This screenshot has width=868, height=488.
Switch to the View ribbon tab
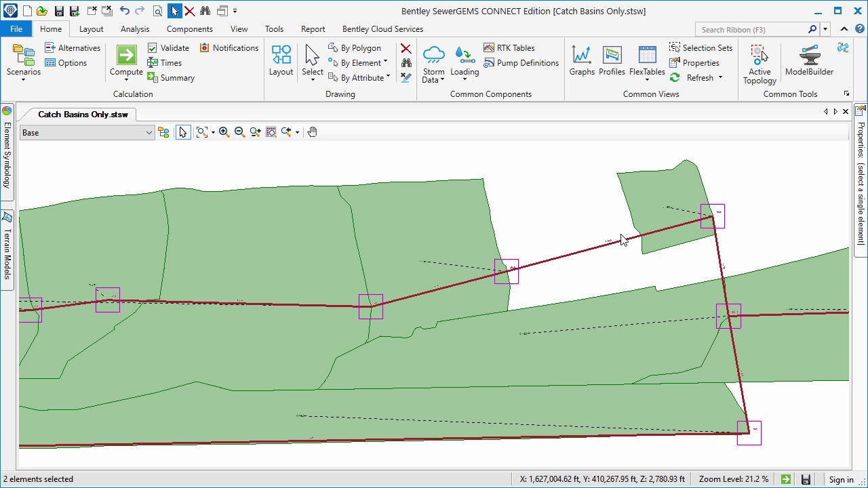(x=239, y=29)
